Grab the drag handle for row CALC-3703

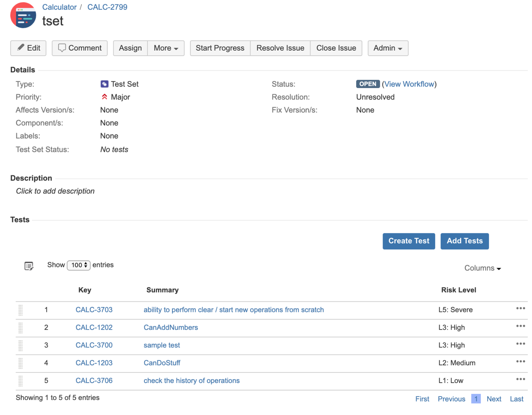point(21,310)
